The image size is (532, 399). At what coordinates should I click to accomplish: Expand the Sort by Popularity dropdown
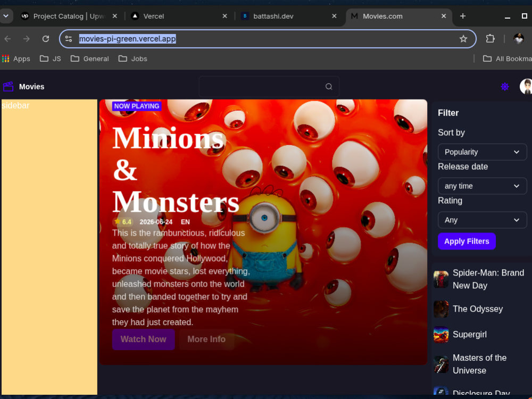(482, 152)
